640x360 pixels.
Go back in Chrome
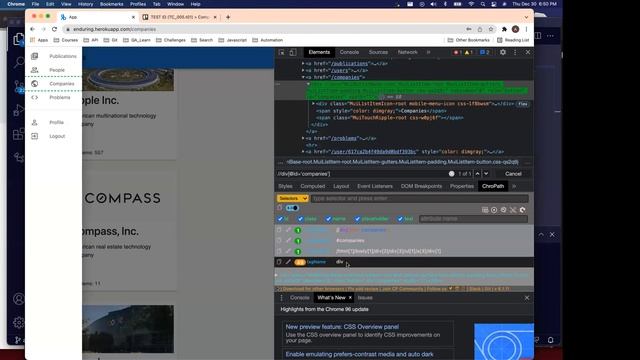coord(32,29)
